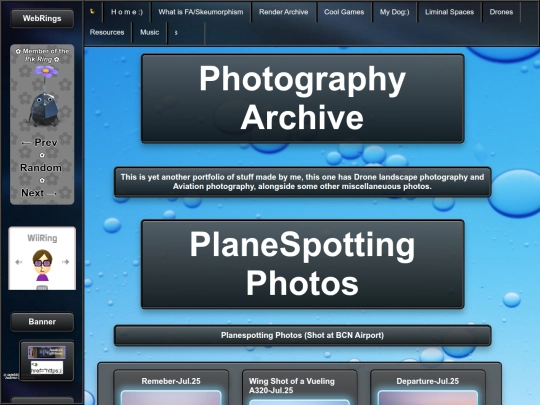
Task: Click the Pik Ring Prev link
Action: 39,143
